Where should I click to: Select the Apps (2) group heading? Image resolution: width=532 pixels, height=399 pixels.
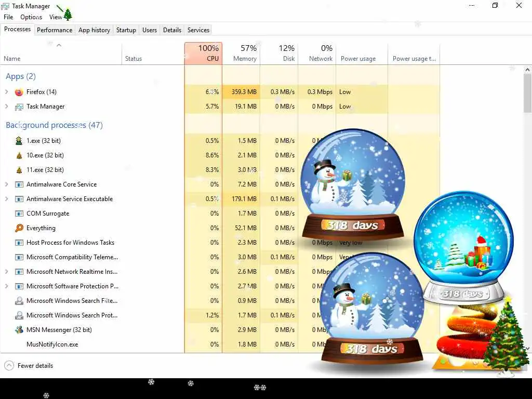21,76
